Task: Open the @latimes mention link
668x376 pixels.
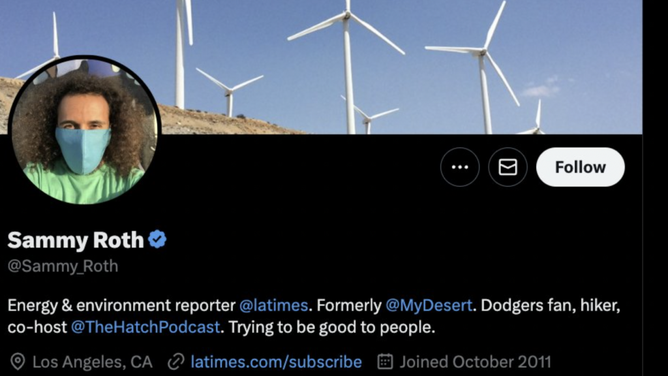Action: [x=274, y=305]
